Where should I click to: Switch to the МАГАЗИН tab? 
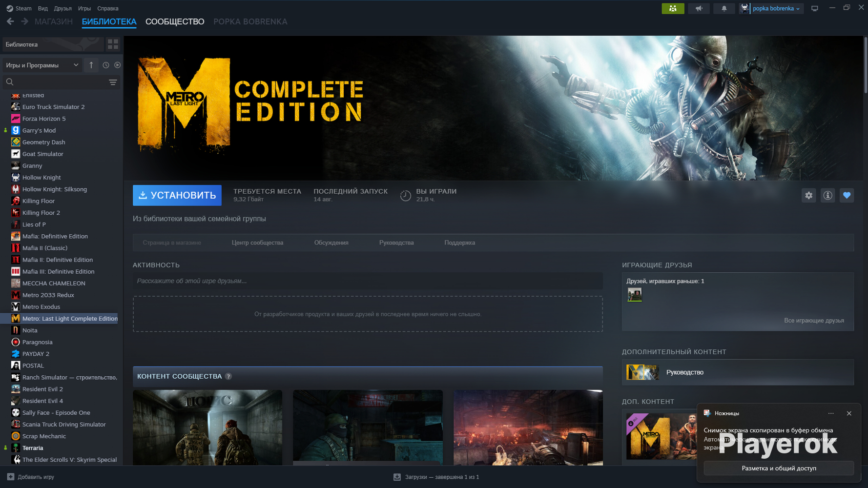(x=54, y=21)
